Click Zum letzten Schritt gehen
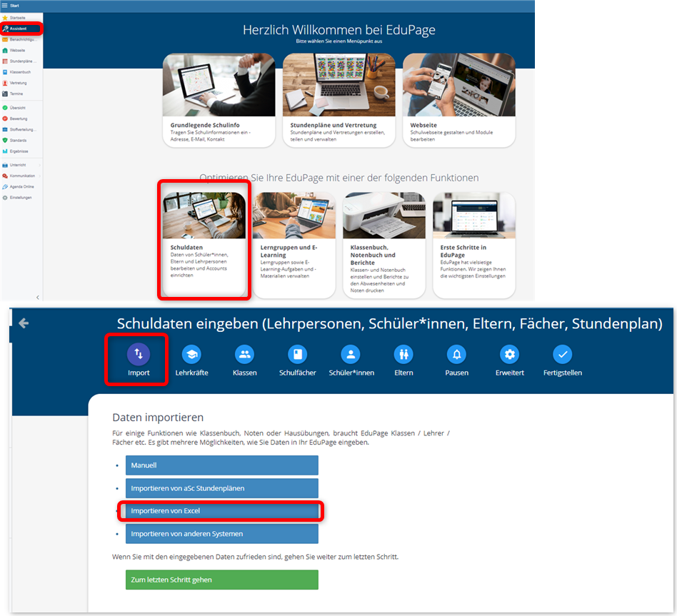 [222, 580]
